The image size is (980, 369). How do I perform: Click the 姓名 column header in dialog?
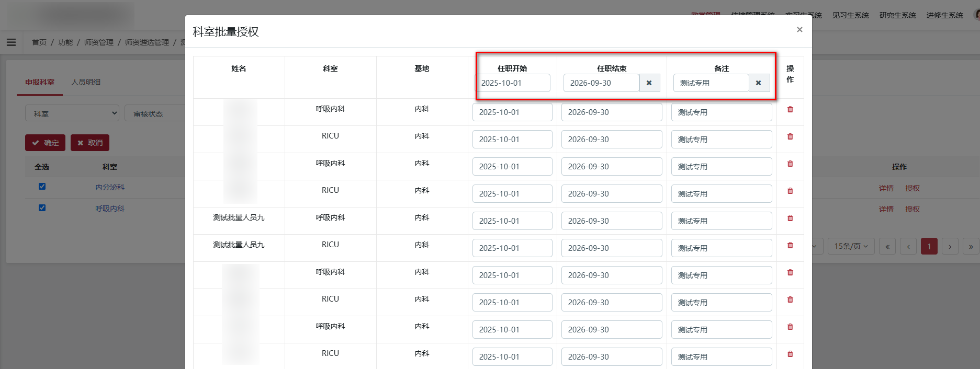point(239,68)
